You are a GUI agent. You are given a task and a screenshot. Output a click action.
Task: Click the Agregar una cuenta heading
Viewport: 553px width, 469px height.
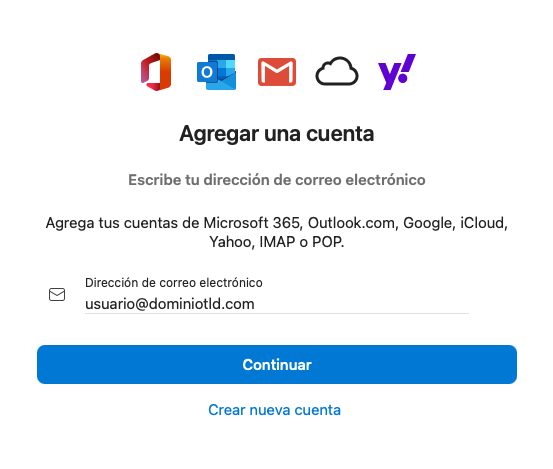click(x=277, y=134)
